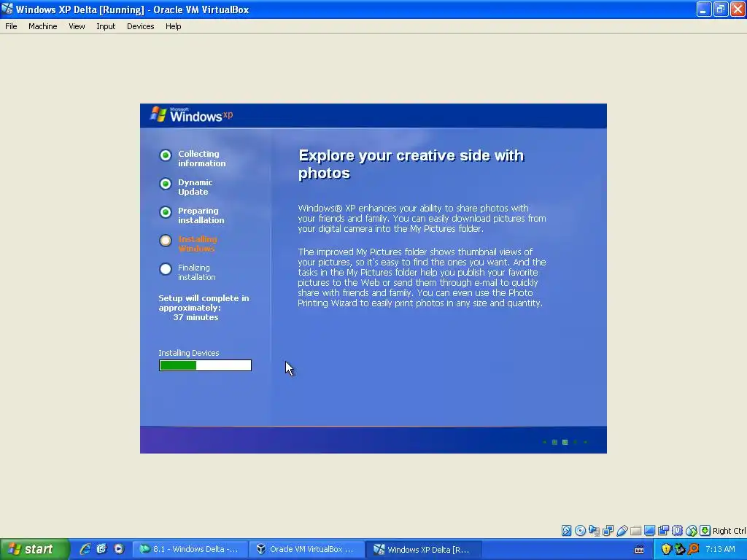Click the Right Ctrl host key label
This screenshot has height=560, width=747.
pyautogui.click(x=729, y=531)
